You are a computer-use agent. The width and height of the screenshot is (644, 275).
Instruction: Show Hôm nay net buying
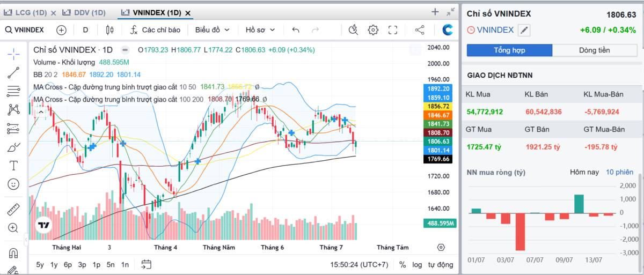tap(584, 172)
